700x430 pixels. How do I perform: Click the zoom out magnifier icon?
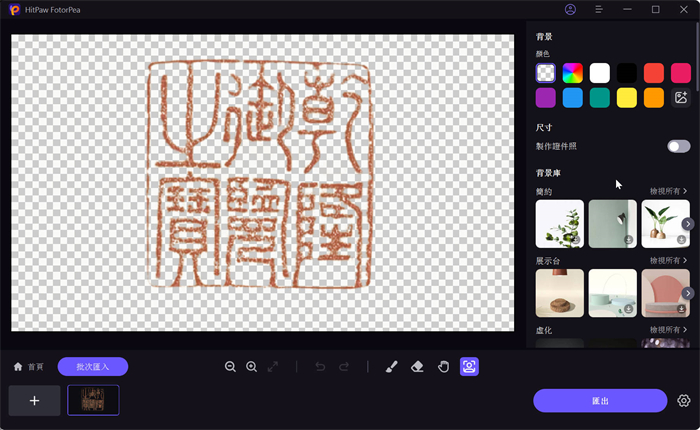[x=230, y=367]
